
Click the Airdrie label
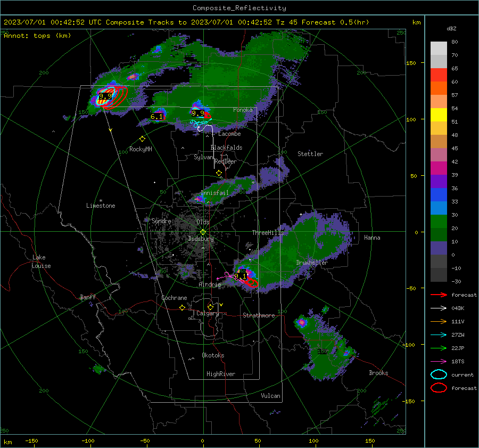(x=210, y=284)
